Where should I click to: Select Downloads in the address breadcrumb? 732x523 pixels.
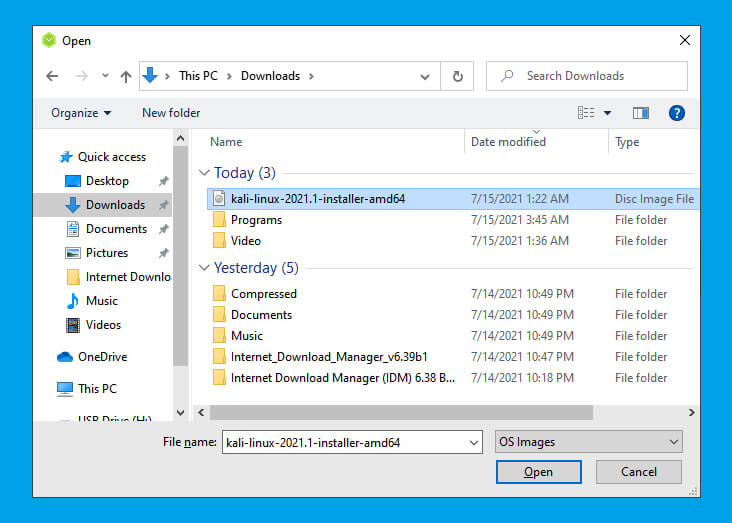pos(270,76)
